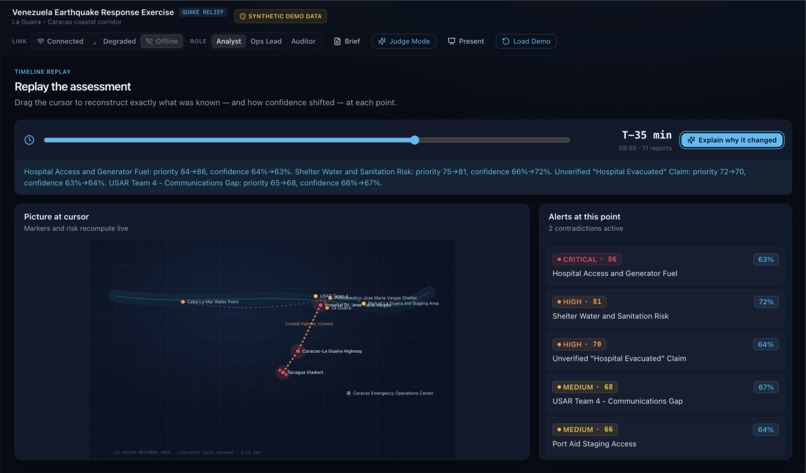Switch role to Ops Lead

click(x=266, y=41)
